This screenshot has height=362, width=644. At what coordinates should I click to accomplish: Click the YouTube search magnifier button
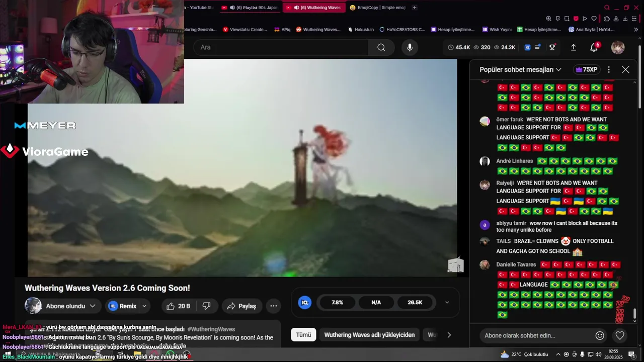coord(381,47)
